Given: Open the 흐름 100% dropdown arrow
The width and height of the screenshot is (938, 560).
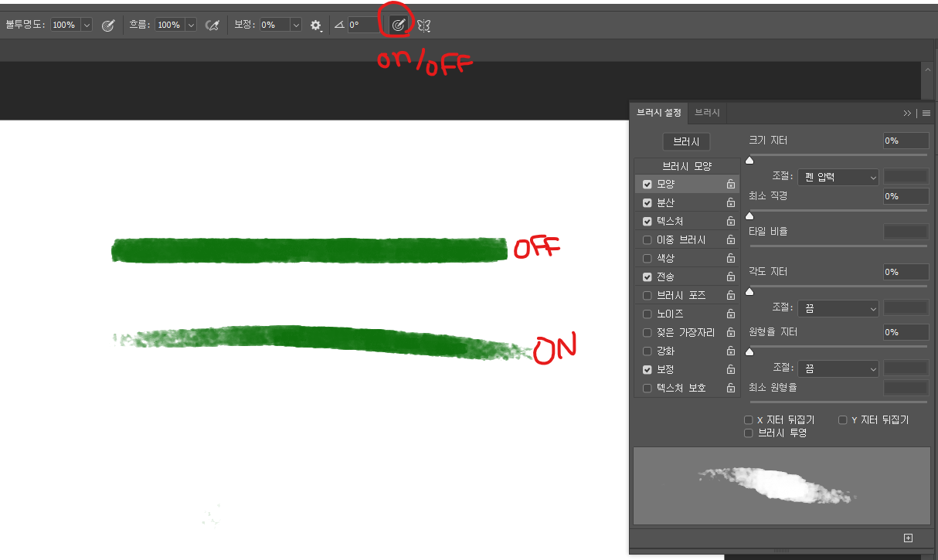Looking at the screenshot, I should 191,25.
